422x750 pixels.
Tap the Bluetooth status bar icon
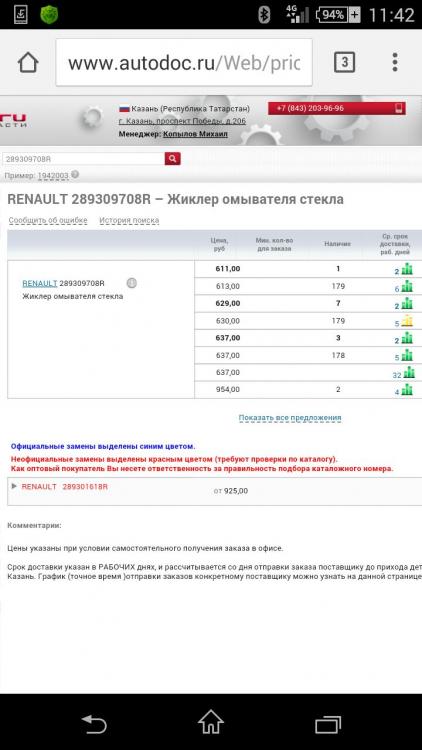coord(264,15)
